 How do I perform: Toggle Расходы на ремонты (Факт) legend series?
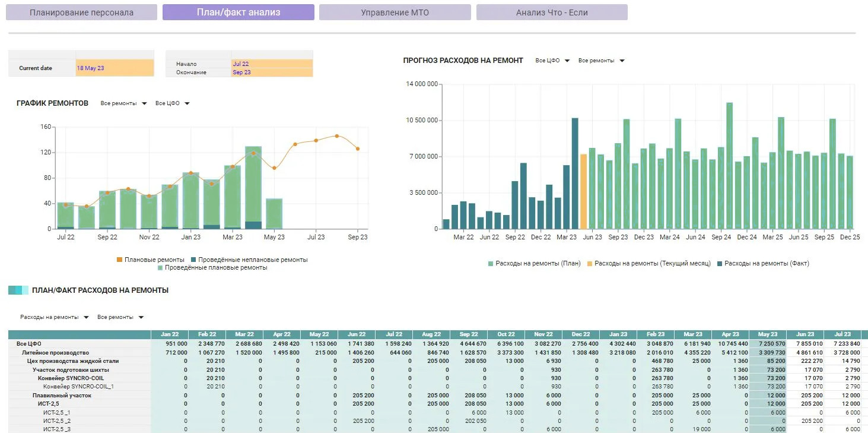[x=720, y=263]
